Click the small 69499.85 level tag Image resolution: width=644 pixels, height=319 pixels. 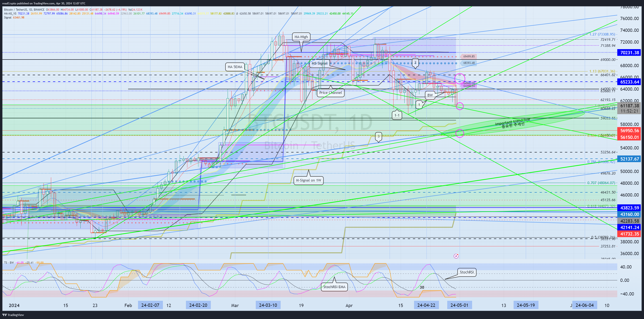tap(469, 57)
